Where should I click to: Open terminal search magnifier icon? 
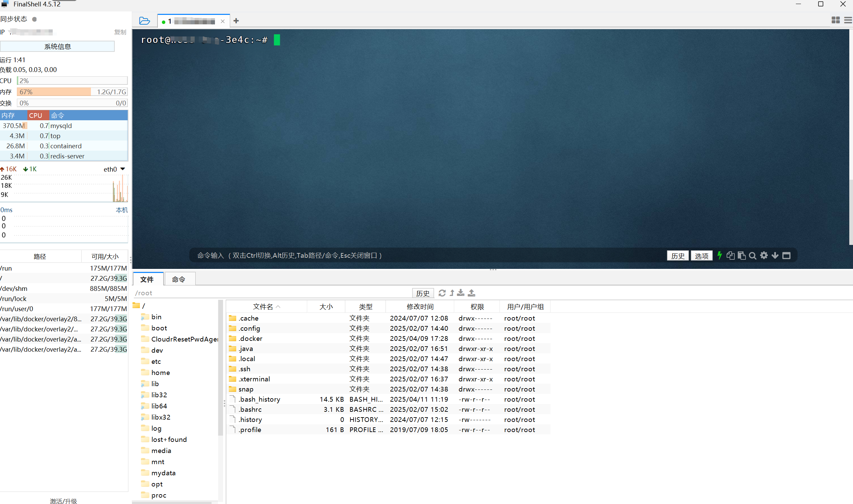click(752, 256)
